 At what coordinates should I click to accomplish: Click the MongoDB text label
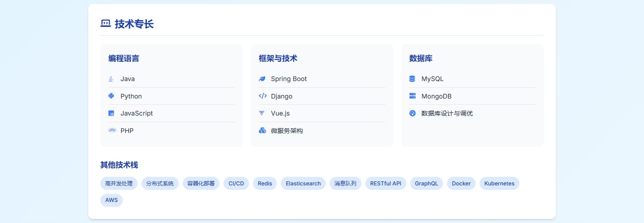437,96
